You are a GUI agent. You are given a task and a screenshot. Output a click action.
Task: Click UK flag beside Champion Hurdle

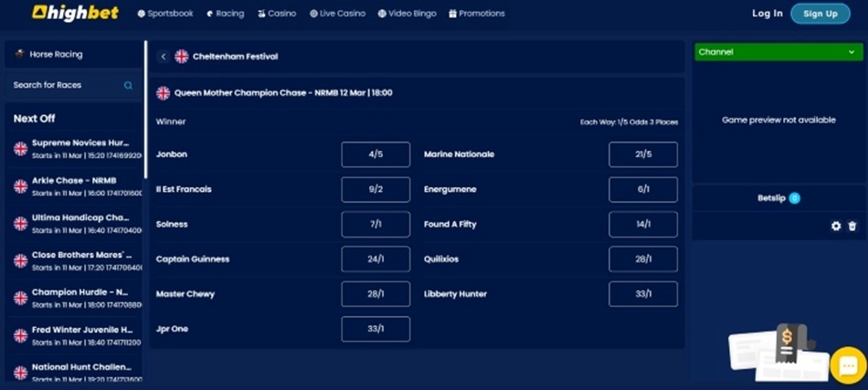pos(20,298)
